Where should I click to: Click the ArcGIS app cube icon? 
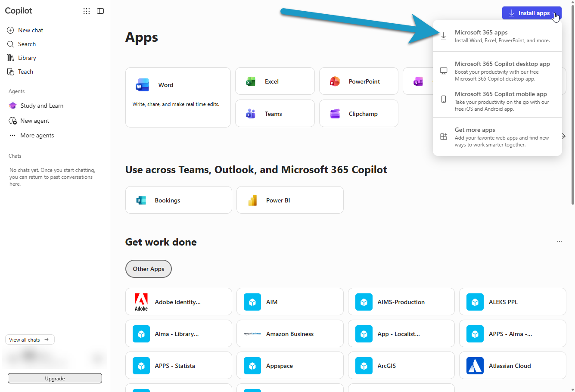point(364,366)
